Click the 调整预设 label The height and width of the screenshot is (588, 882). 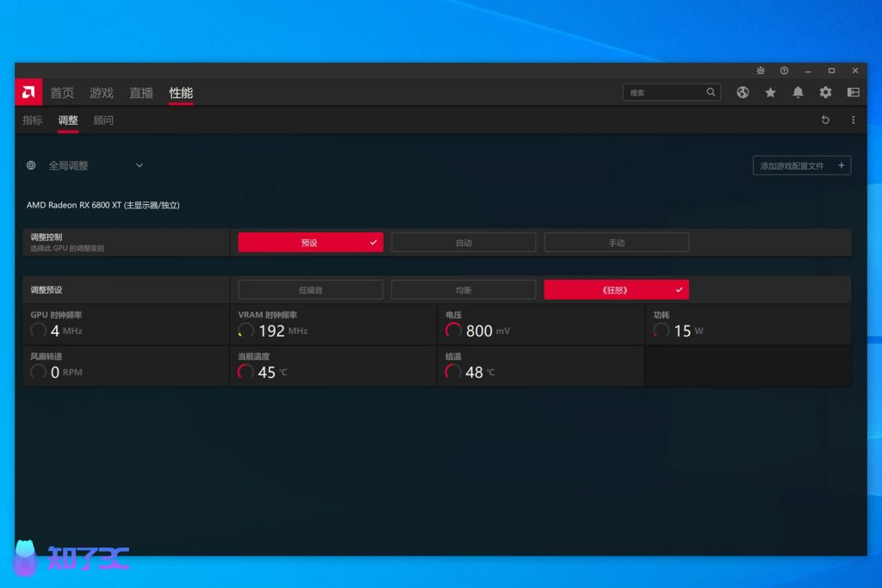(47, 289)
